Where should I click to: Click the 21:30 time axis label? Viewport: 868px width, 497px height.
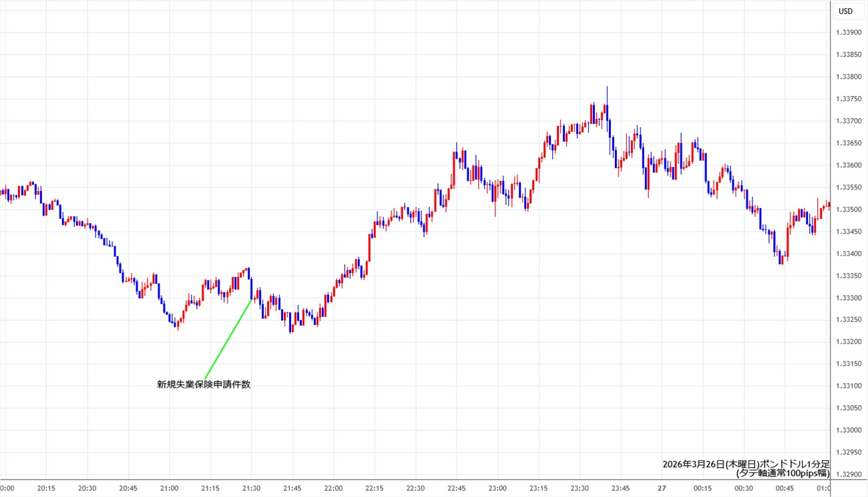click(x=251, y=488)
